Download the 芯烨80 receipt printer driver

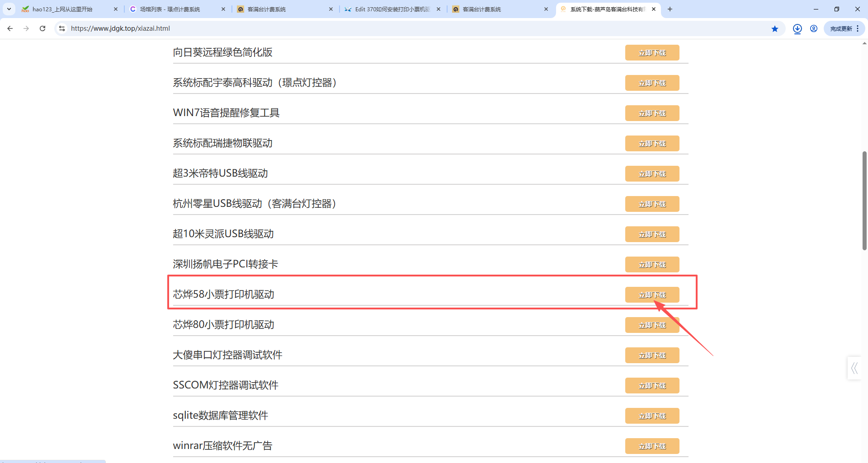coord(652,325)
